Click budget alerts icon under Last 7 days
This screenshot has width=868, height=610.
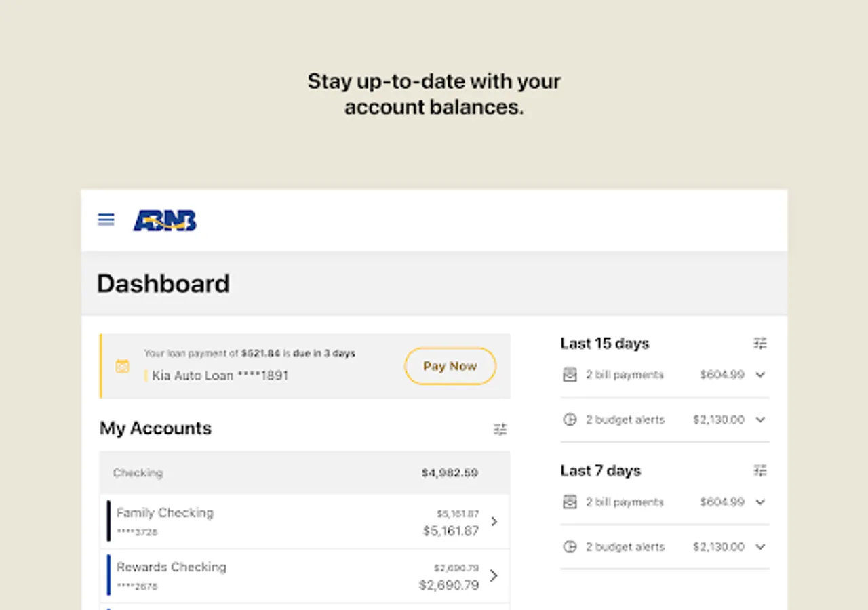(x=570, y=547)
